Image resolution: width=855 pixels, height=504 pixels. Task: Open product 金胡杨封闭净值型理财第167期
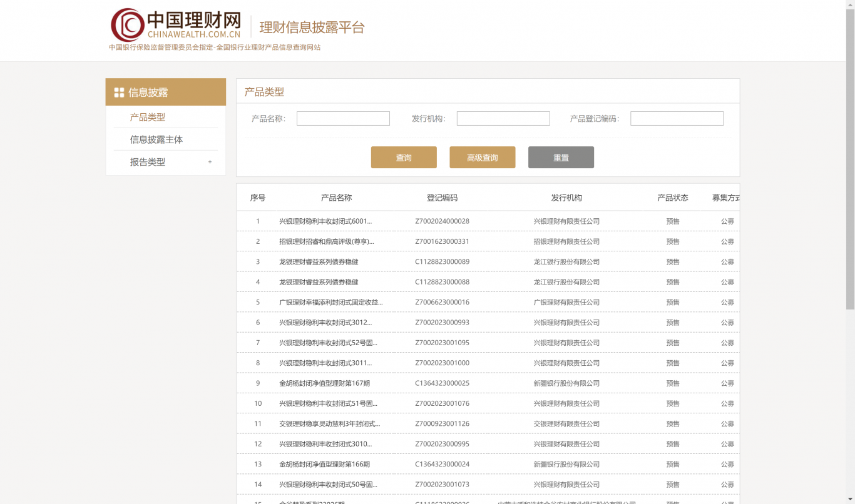click(x=324, y=383)
